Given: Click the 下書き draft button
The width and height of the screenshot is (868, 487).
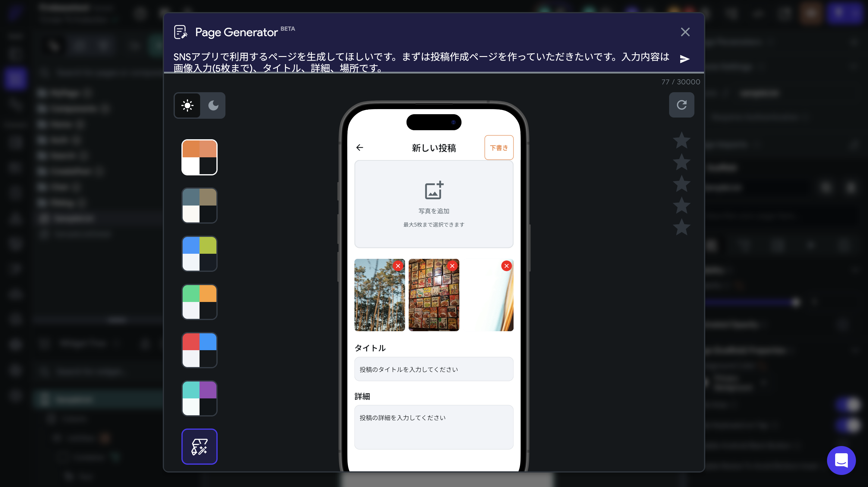Looking at the screenshot, I should pyautogui.click(x=499, y=147).
